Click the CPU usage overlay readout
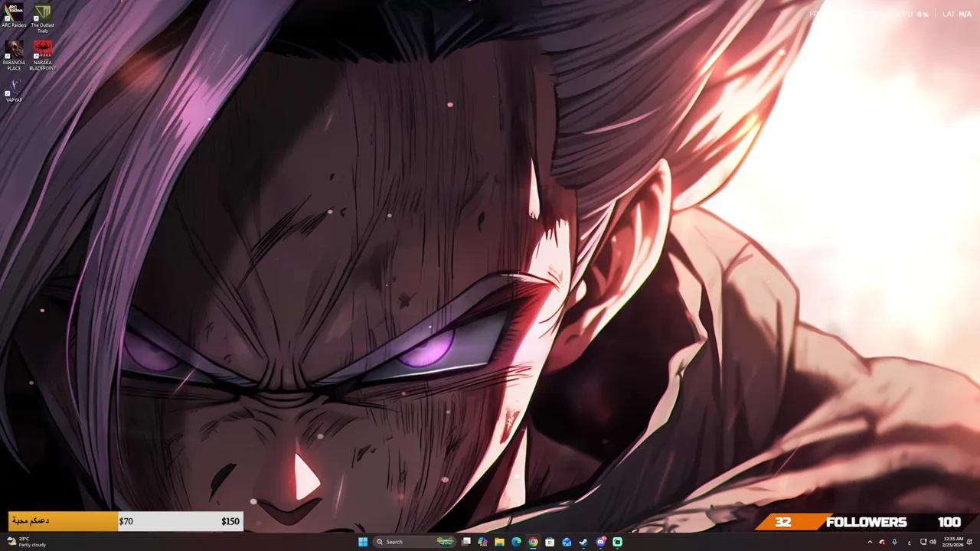Screen dimensions: 980x551 pyautogui.click(x=915, y=14)
